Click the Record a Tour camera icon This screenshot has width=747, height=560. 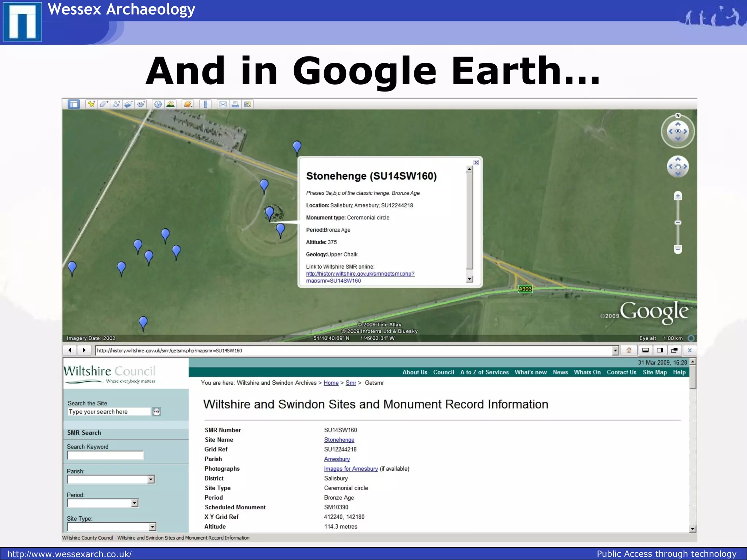tap(141, 104)
